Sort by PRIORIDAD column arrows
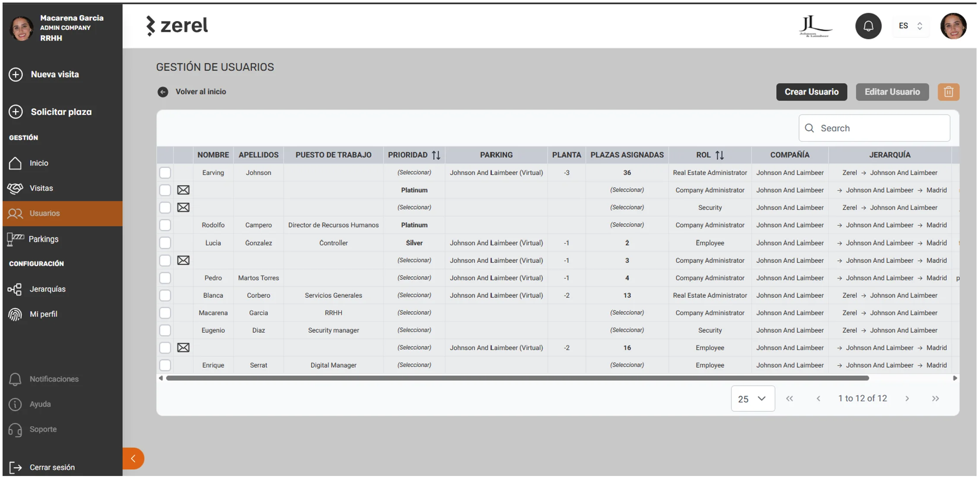This screenshot has width=980, height=479. tap(436, 155)
